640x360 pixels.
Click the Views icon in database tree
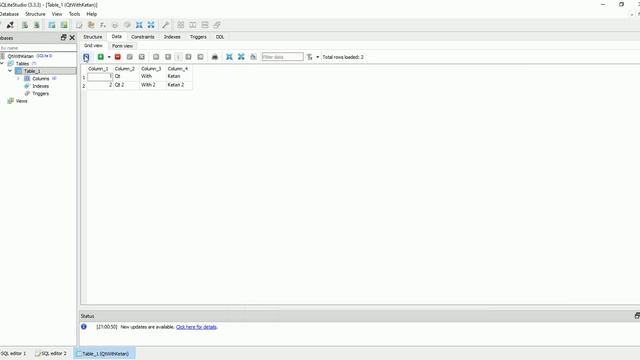point(11,101)
